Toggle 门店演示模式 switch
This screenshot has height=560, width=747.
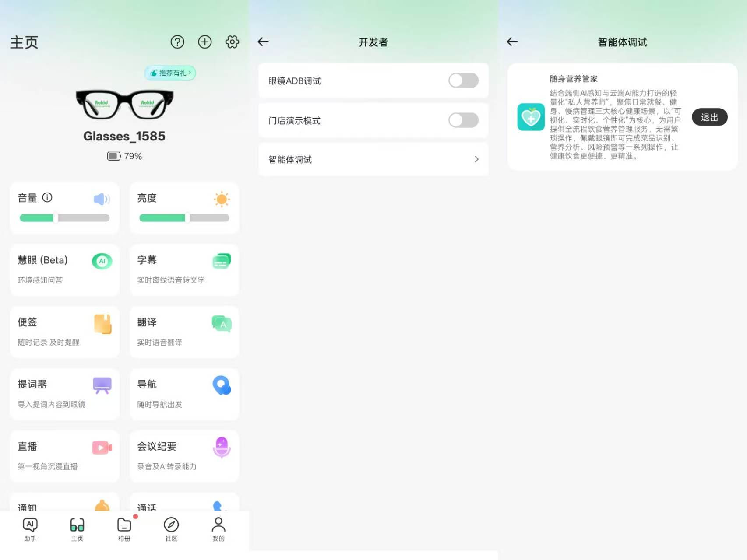coord(463,120)
